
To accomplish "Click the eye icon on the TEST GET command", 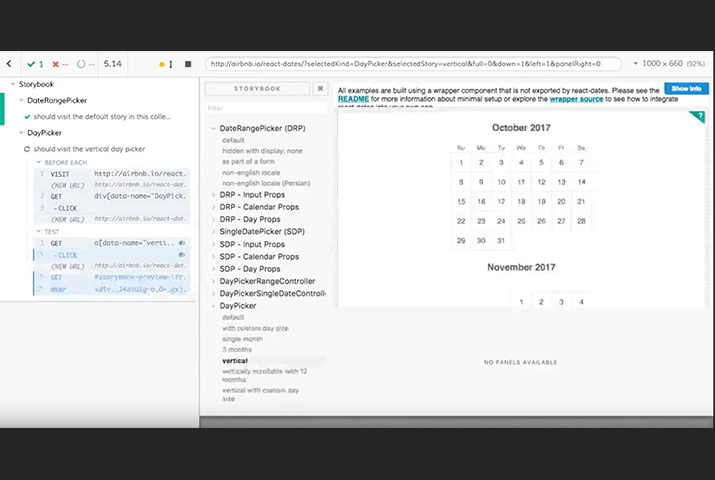I will click(182, 243).
